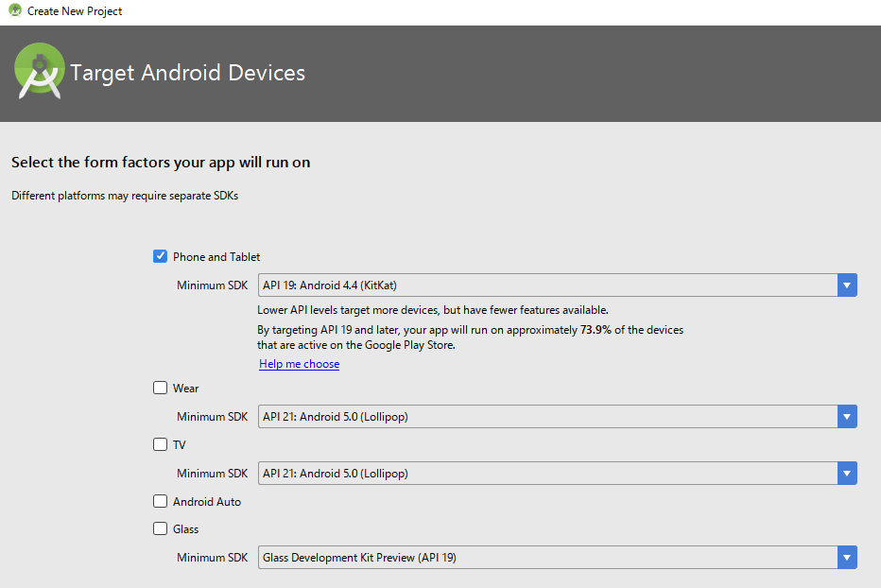Viewport: 881px width, 588px height.
Task: Click the Lower API levels target more devices text
Action: [433, 310]
